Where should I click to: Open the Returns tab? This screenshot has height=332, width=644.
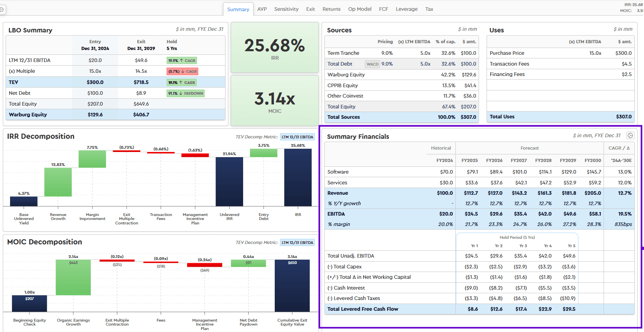[331, 9]
